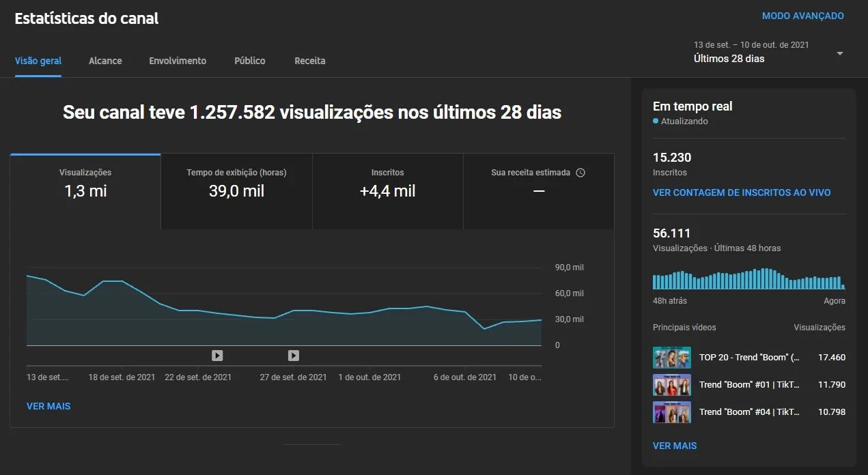This screenshot has width=868, height=475.
Task: Click the 48h atrás chart label
Action: point(670,301)
